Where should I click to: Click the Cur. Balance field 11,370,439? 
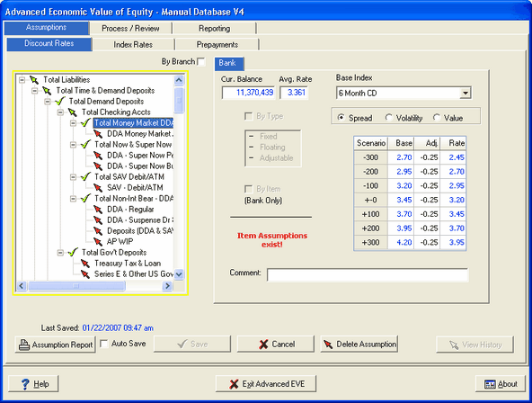coord(248,93)
